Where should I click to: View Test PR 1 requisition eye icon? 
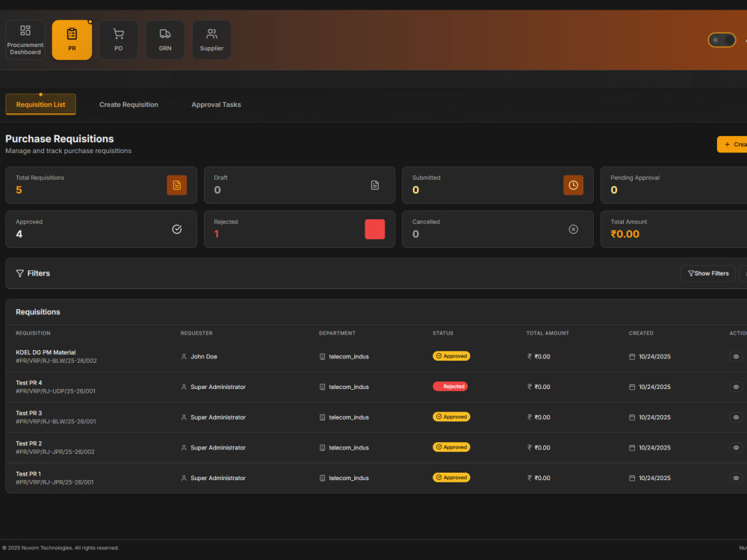736,478
